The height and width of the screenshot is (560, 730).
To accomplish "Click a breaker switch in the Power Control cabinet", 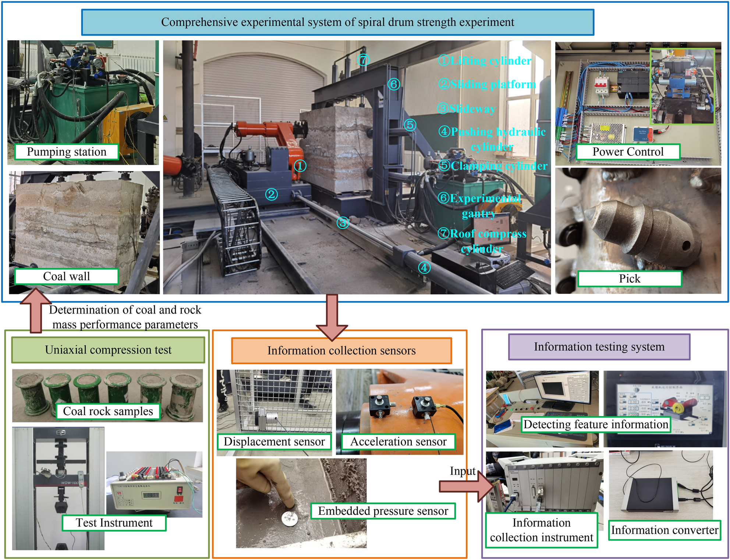I will 602,85.
